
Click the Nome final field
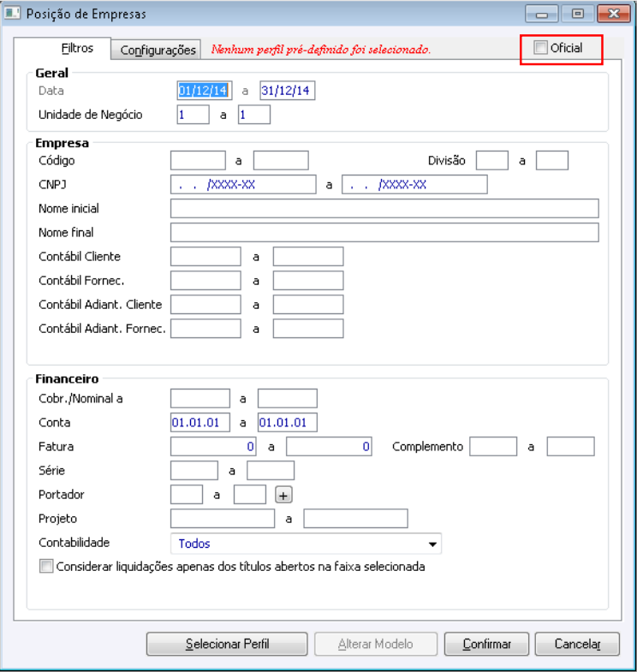pos(384,232)
